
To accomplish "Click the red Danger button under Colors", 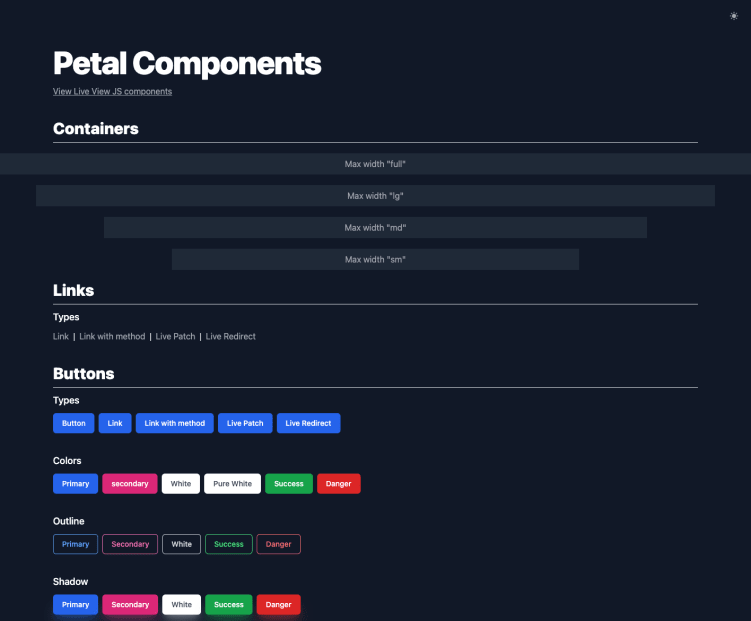I will pos(338,484).
